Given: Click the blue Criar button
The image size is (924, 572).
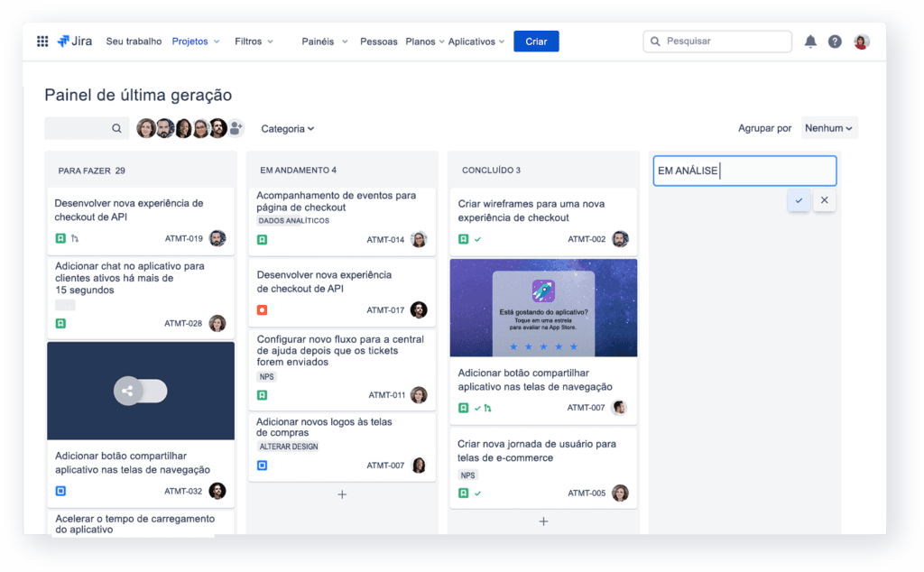Looking at the screenshot, I should 536,41.
